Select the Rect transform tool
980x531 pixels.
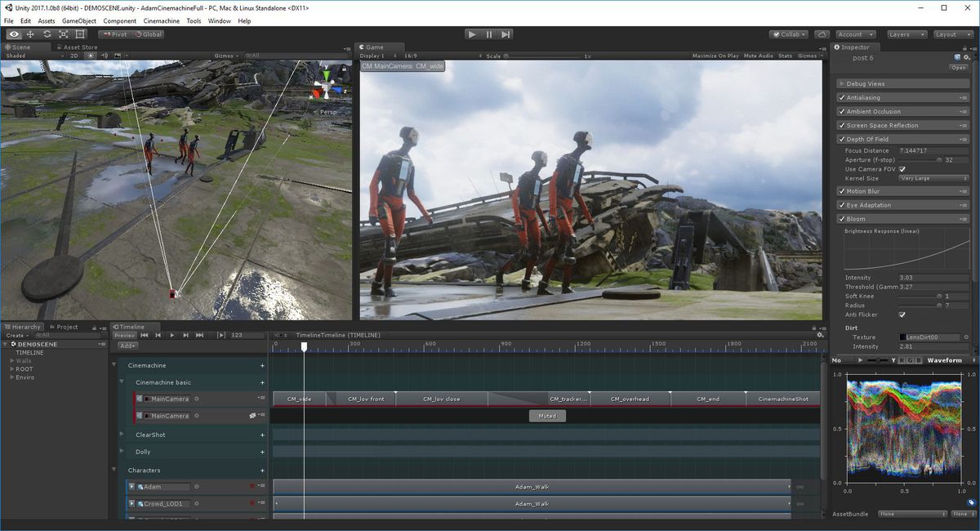80,34
